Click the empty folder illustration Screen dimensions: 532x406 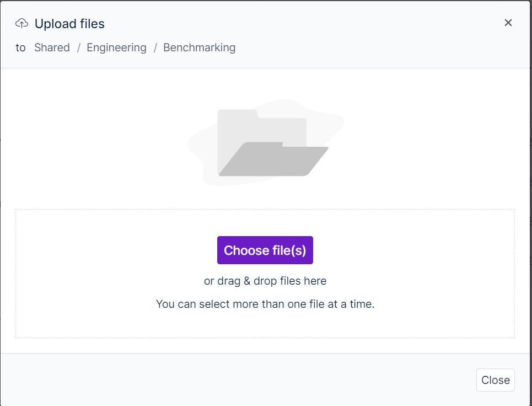265,142
